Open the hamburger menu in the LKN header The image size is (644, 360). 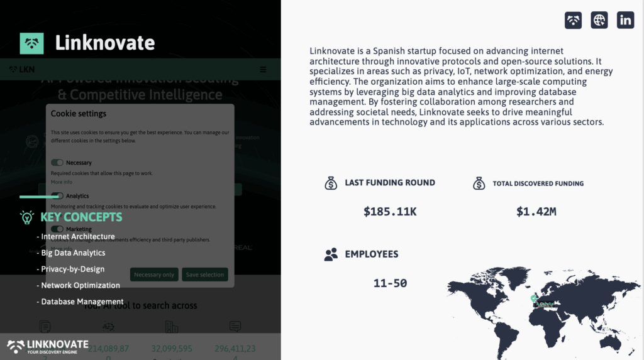[263, 69]
